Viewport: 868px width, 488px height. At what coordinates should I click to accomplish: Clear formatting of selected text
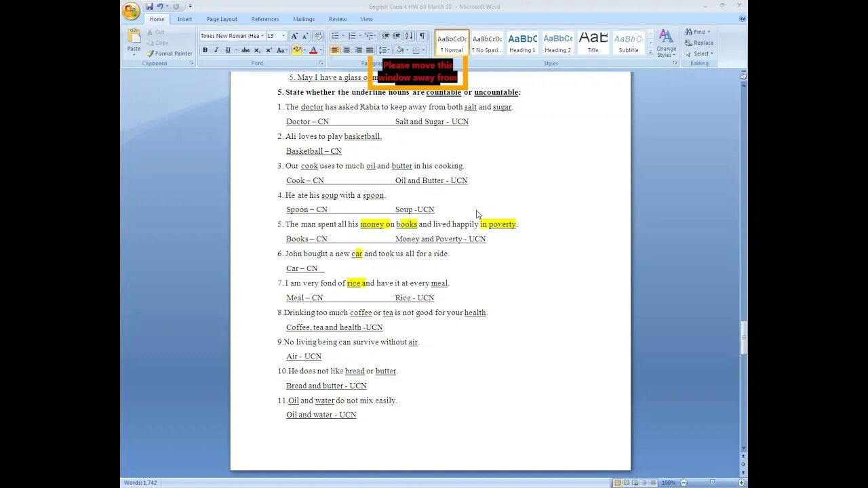(x=318, y=36)
